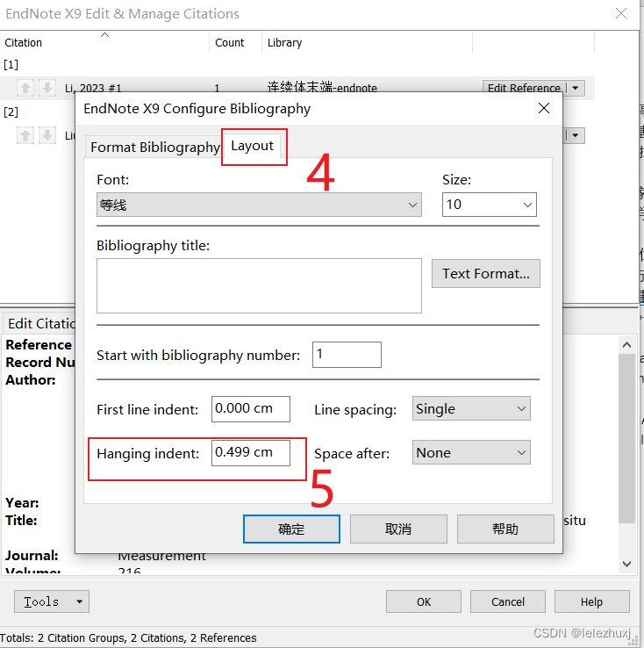Open help via the 帮助 button
The width and height of the screenshot is (644, 648).
[505, 529]
